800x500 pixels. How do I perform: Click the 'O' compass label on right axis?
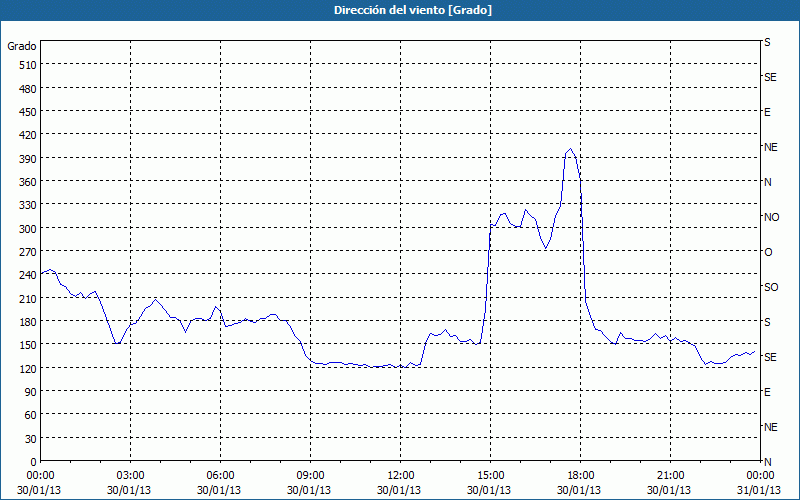[x=768, y=252]
